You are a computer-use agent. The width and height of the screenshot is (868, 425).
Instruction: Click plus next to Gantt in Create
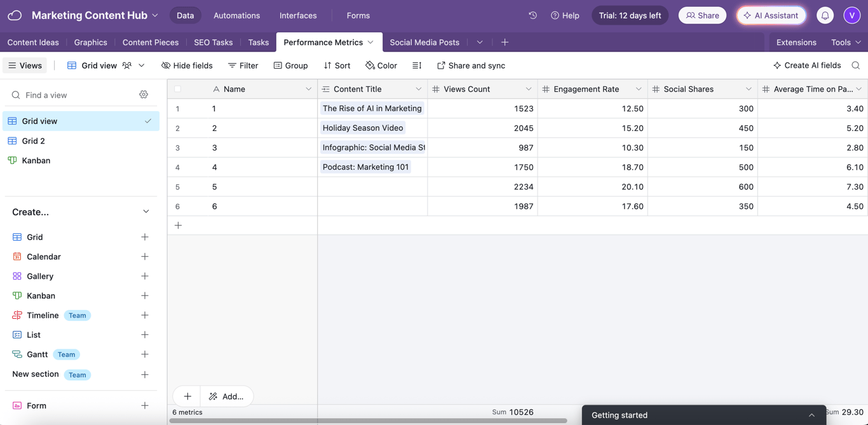click(145, 354)
